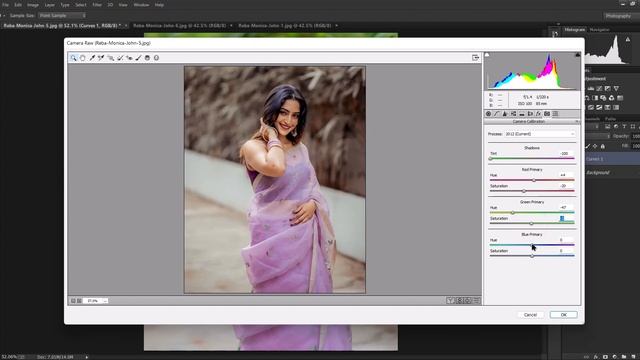Add a Levels adjustment from Adjustments panel
The width and height of the screenshot is (640, 360).
(x=591, y=89)
